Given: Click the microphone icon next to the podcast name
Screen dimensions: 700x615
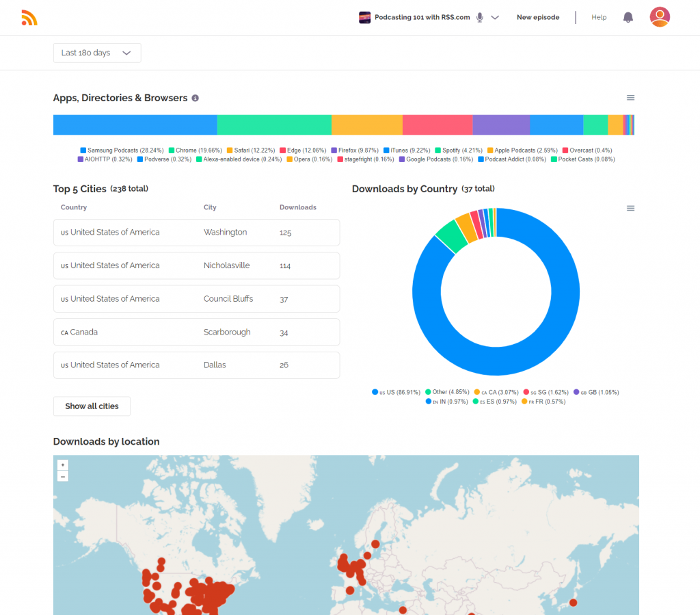Looking at the screenshot, I should (480, 18).
